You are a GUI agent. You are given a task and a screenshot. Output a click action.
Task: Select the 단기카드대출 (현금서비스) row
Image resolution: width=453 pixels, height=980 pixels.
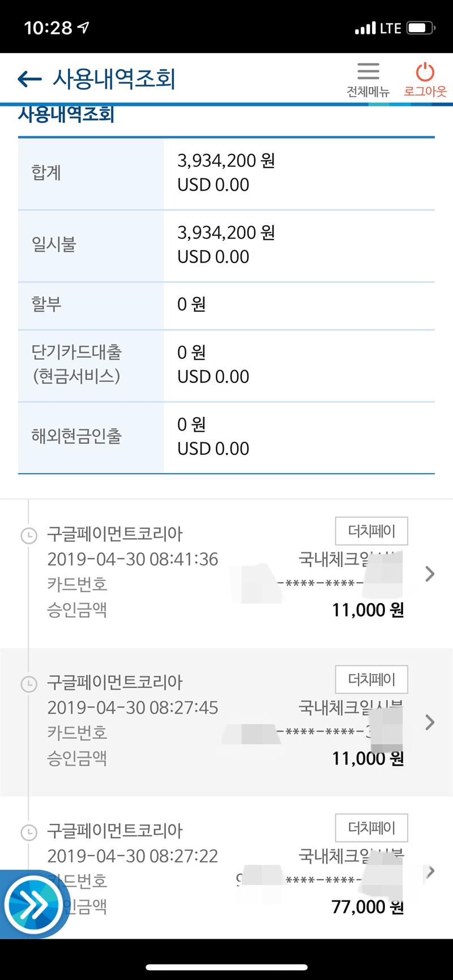[x=226, y=365]
